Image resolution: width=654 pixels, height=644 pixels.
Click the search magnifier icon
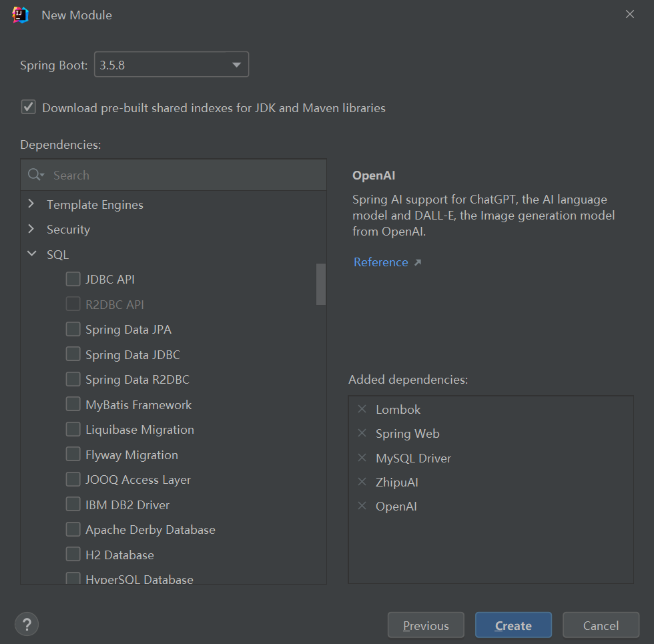(x=35, y=175)
